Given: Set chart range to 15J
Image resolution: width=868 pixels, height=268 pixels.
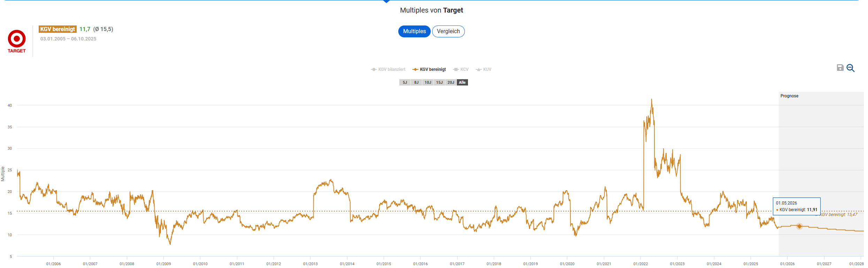Looking at the screenshot, I should pos(439,82).
